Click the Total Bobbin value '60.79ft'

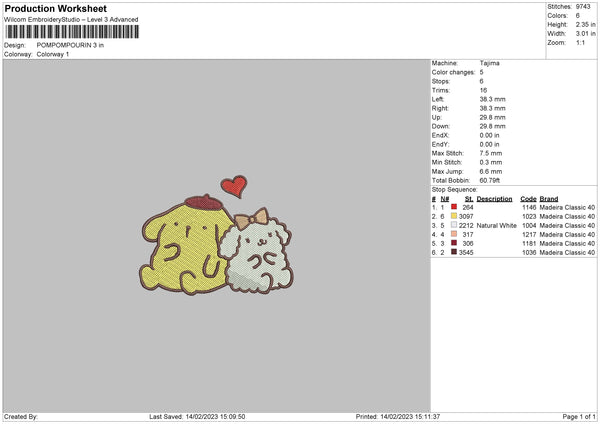[489, 181]
